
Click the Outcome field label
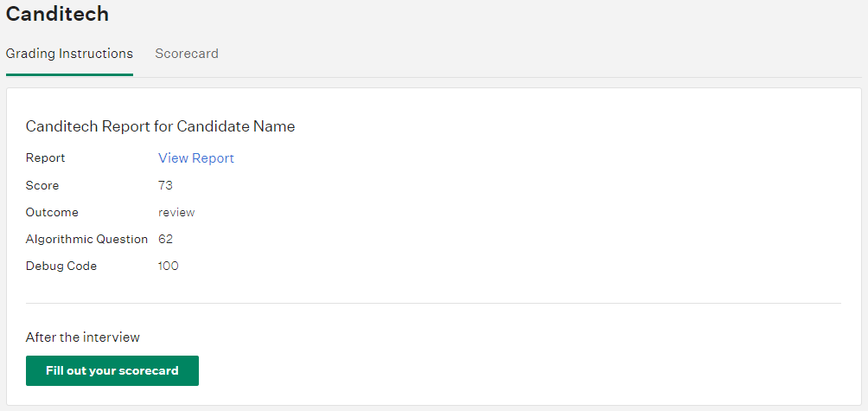point(52,212)
